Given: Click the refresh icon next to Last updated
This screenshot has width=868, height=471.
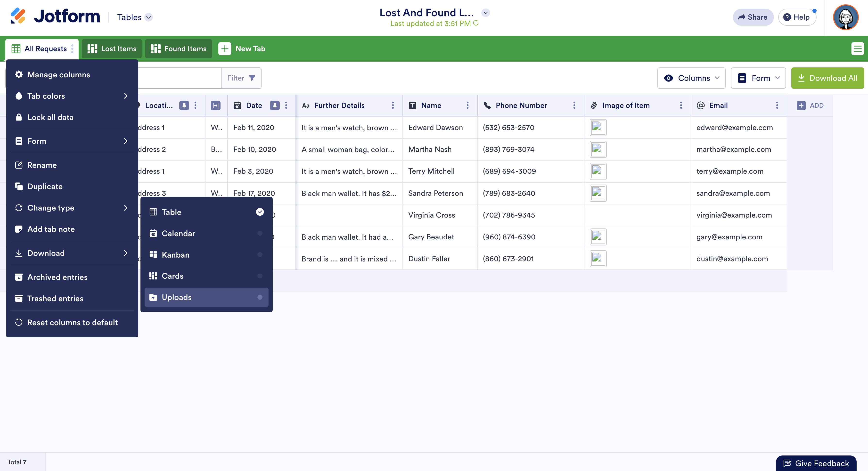Looking at the screenshot, I should (476, 23).
